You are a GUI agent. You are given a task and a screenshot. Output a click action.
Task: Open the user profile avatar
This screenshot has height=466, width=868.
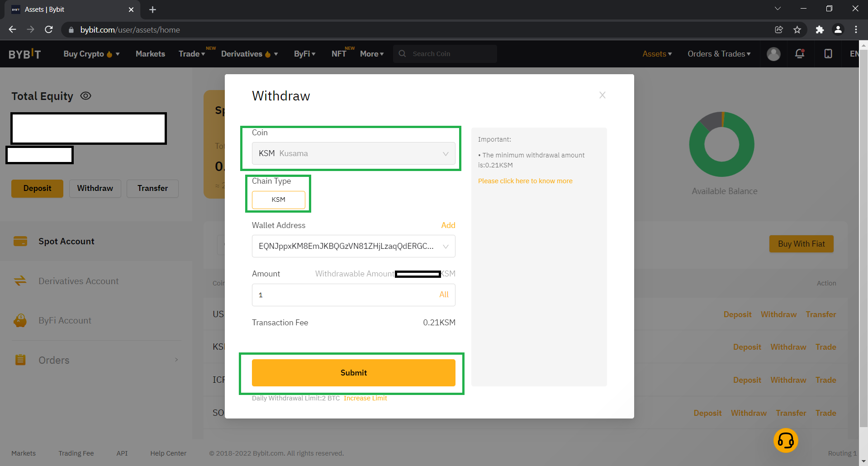[773, 54]
